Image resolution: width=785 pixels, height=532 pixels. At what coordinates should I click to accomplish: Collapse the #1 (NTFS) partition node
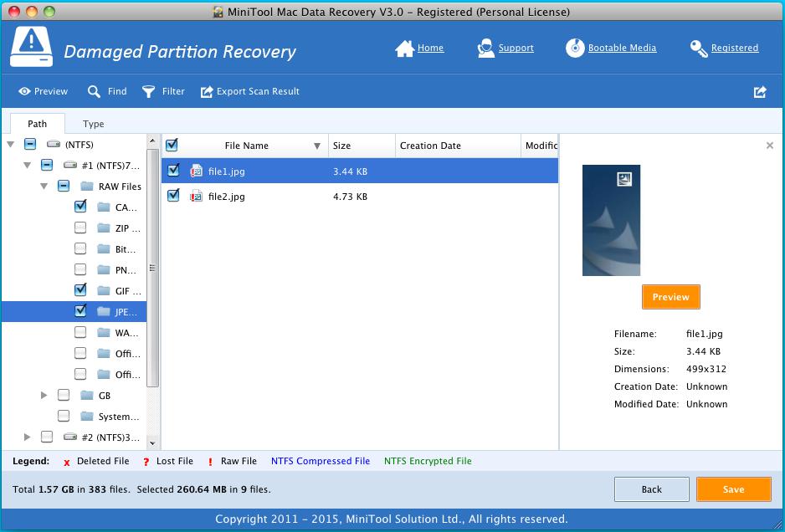[27, 165]
